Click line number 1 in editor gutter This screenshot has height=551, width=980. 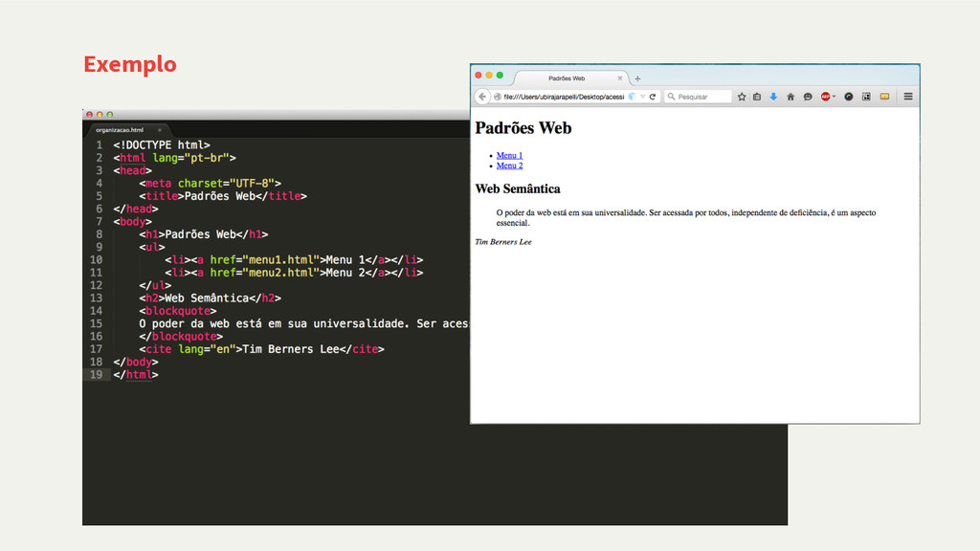99,145
